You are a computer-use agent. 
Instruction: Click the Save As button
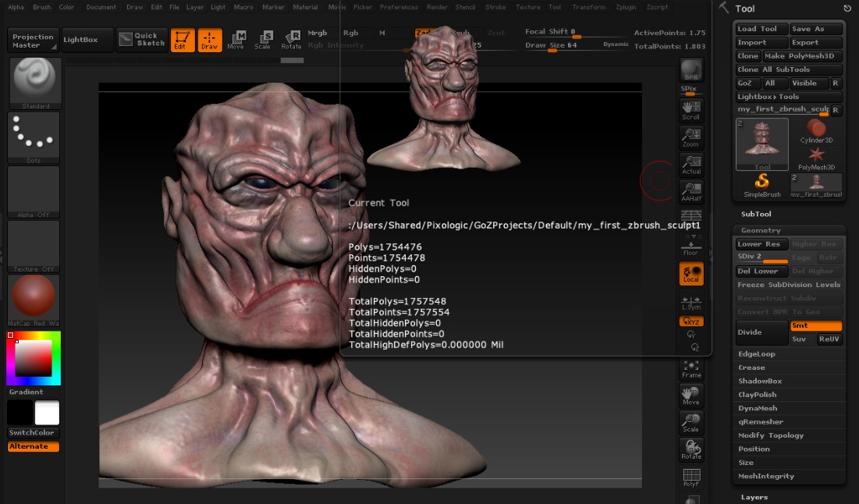coord(816,29)
